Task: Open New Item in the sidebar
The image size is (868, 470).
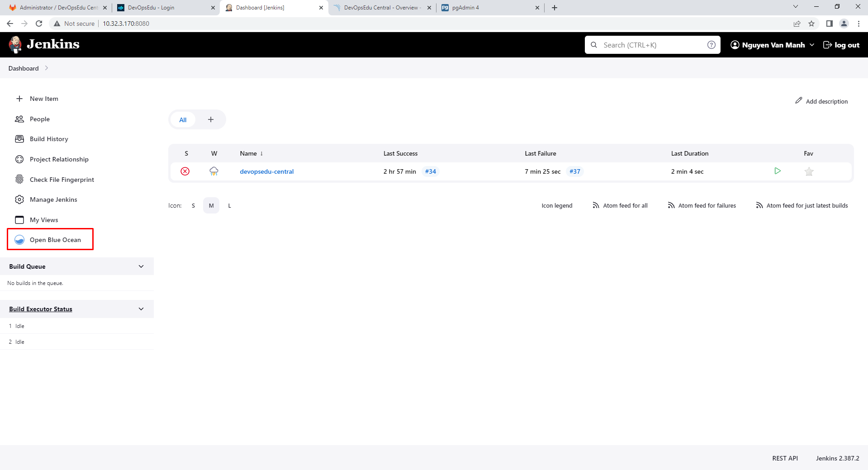Action: click(44, 99)
